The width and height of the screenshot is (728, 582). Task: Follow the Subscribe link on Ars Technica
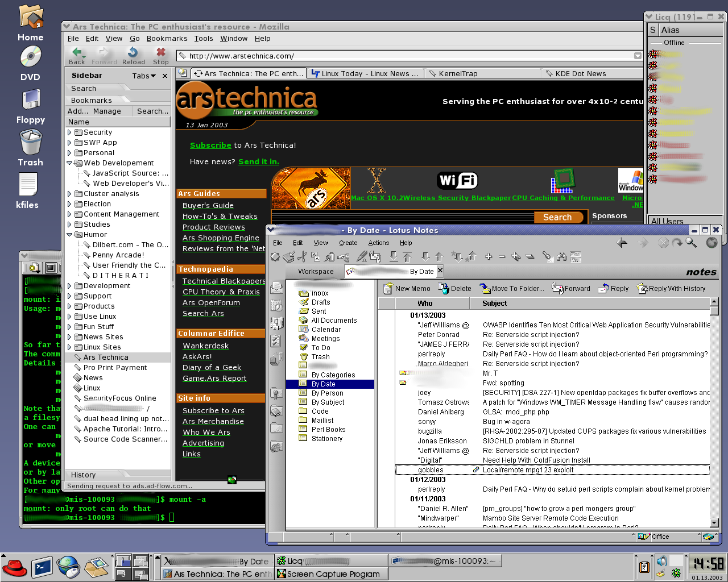(210, 145)
